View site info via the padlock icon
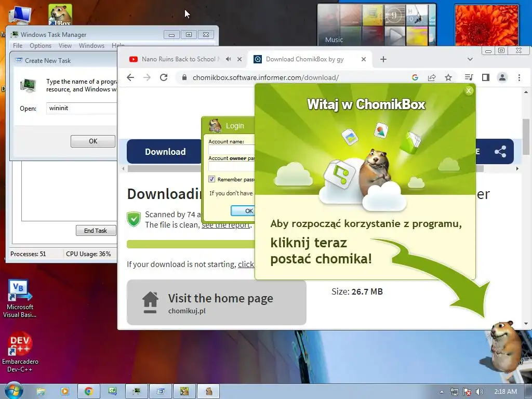 tap(184, 77)
